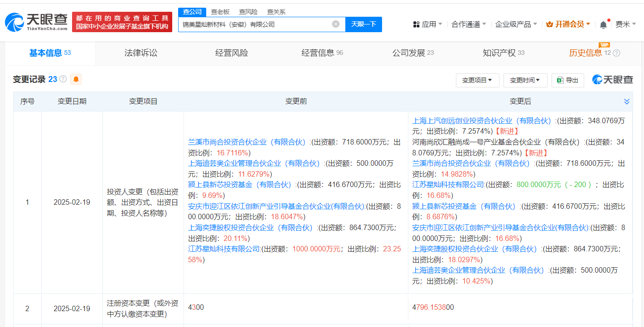Click the 序号 column header
This screenshot has width=644, height=327.
point(27,101)
